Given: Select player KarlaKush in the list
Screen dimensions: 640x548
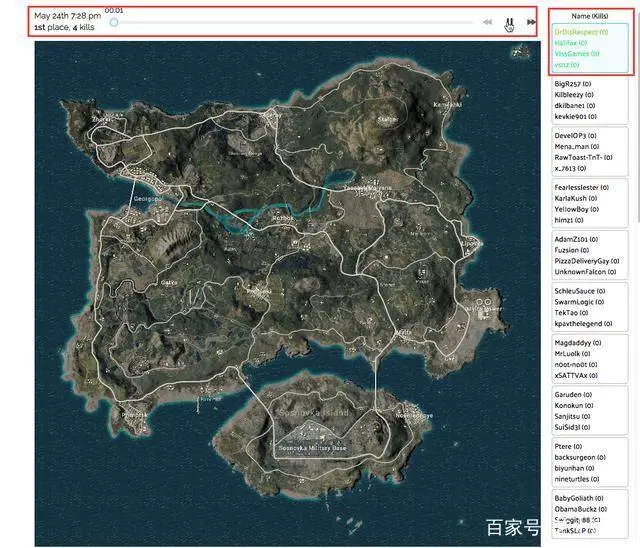Looking at the screenshot, I should (x=576, y=198).
